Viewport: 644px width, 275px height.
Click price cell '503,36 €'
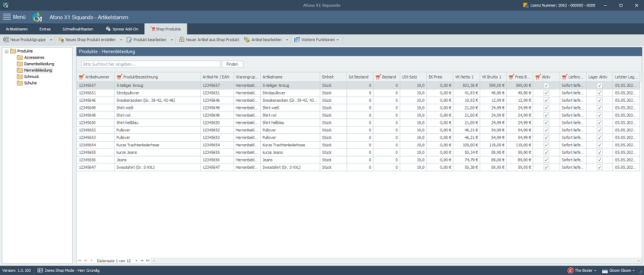tap(466, 86)
